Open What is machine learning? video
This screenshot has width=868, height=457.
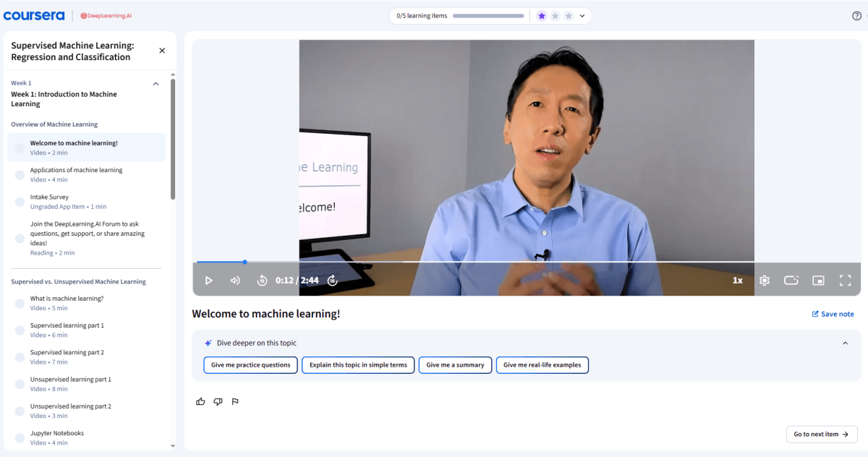[87, 303]
